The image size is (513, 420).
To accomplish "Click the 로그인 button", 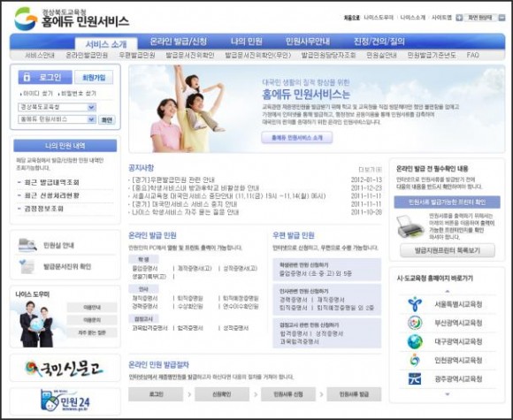I will [x=45, y=77].
